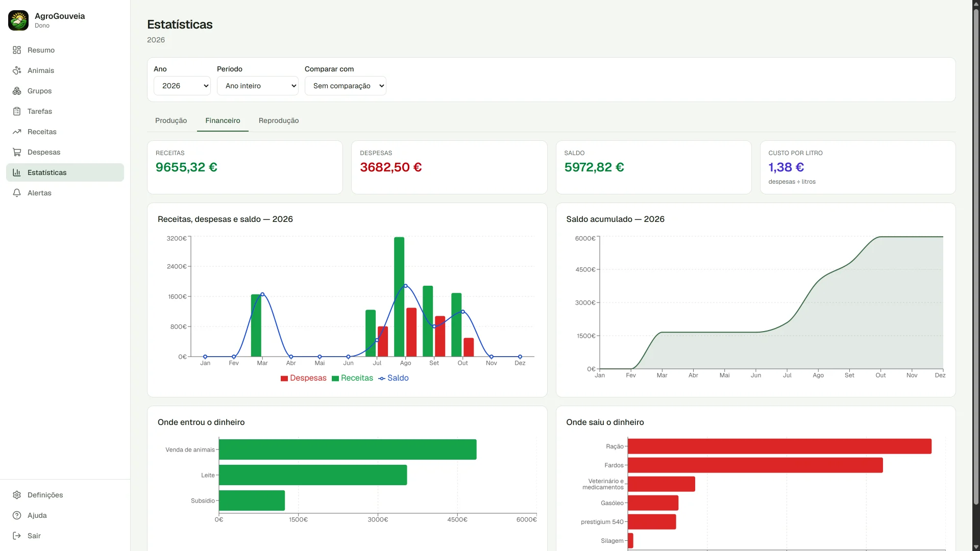980x551 pixels.
Task: Click the Subsídio income bar
Action: (x=252, y=500)
